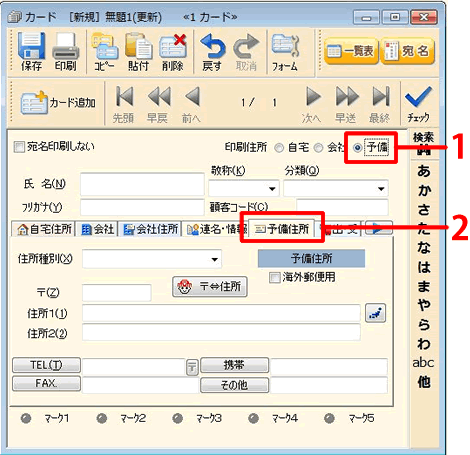Switch to the 会社住所 tab
This screenshot has height=455, width=470.
point(150,229)
